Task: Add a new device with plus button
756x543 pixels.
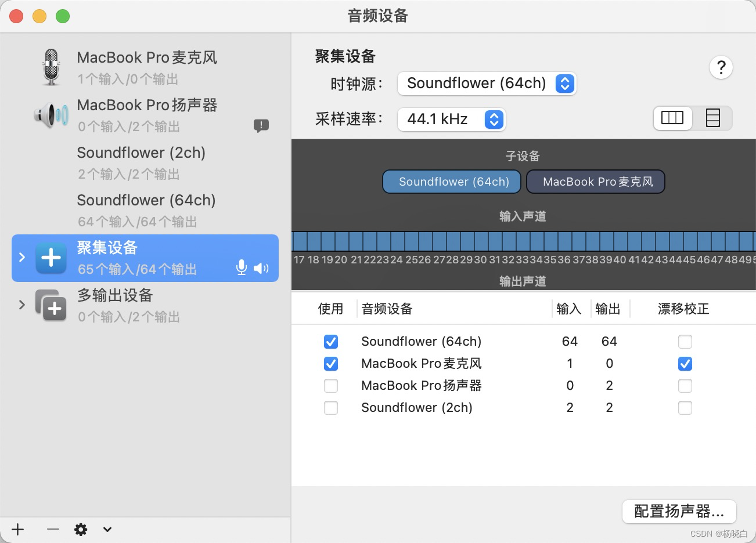Action: tap(18, 529)
